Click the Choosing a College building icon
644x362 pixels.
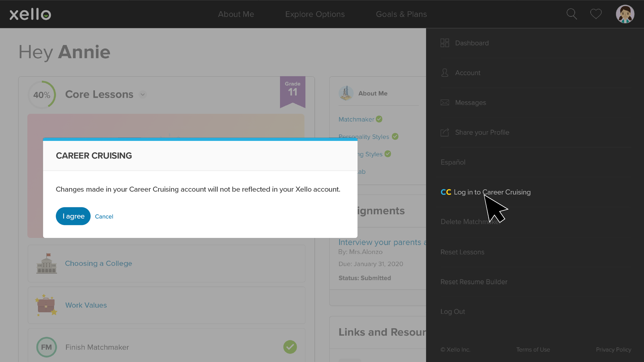(x=47, y=263)
